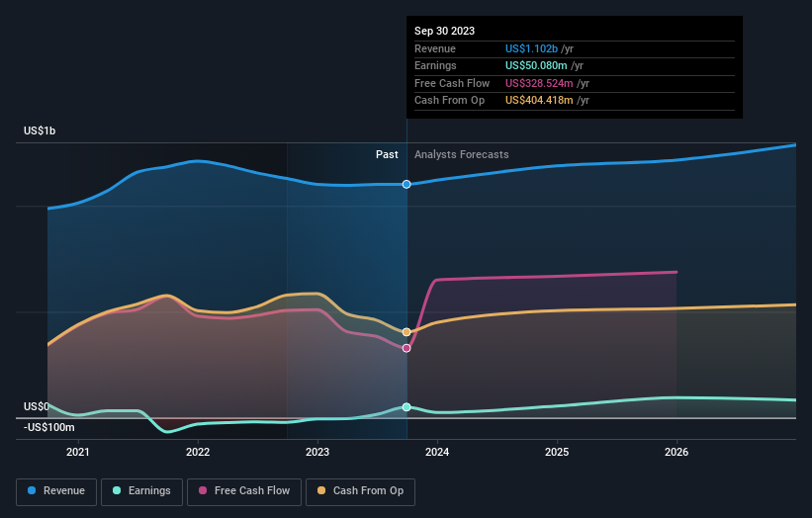Select the 2025 x-axis label
This screenshot has height=518, width=812.
[557, 453]
